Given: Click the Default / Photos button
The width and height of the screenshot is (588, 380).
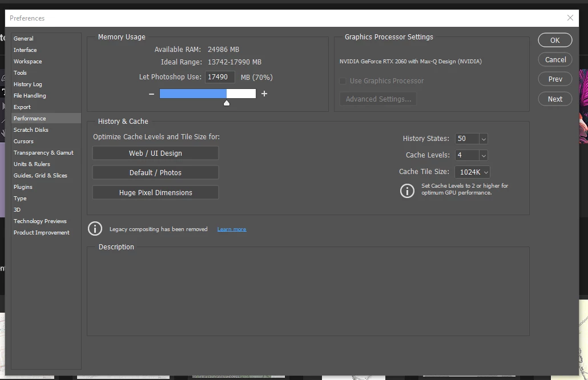Looking at the screenshot, I should pyautogui.click(x=156, y=173).
